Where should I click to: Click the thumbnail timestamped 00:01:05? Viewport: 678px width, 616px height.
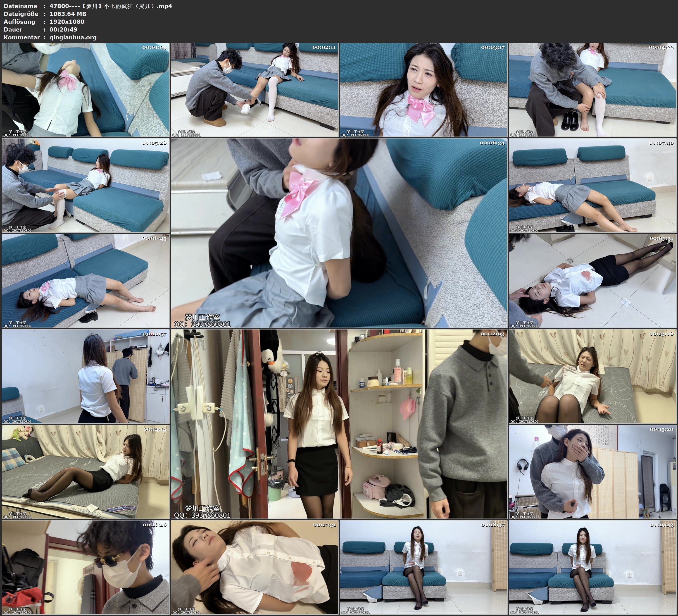[85, 89]
